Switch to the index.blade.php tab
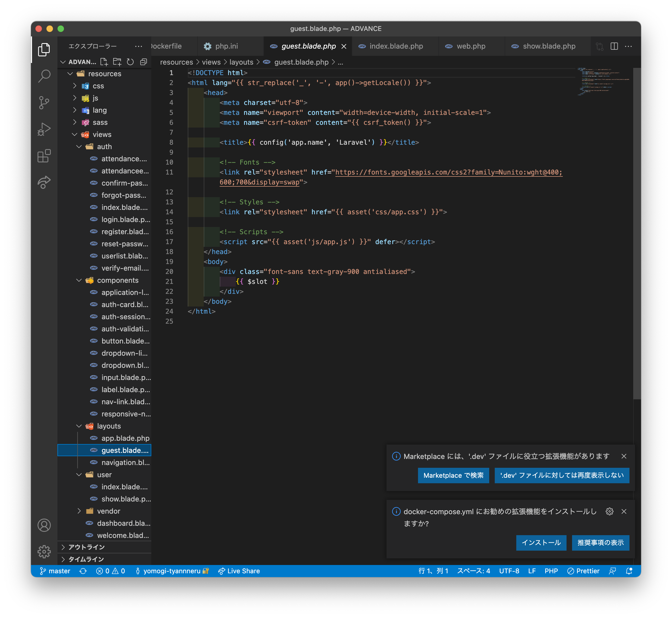 click(x=396, y=46)
